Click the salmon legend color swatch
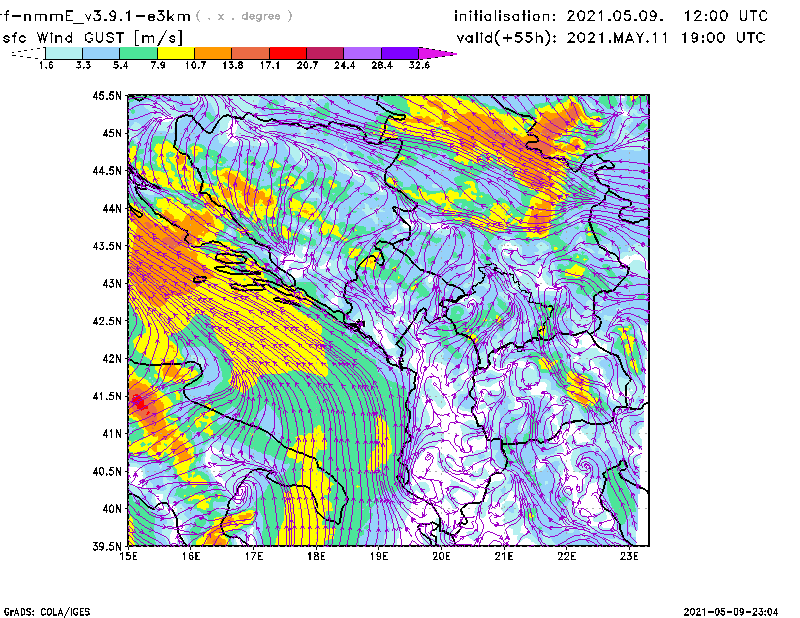 (251, 53)
